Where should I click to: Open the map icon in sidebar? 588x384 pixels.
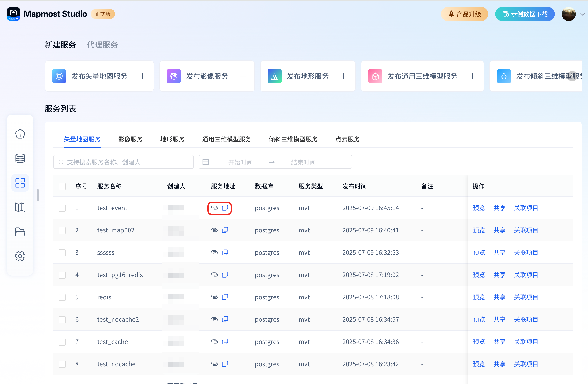click(20, 207)
